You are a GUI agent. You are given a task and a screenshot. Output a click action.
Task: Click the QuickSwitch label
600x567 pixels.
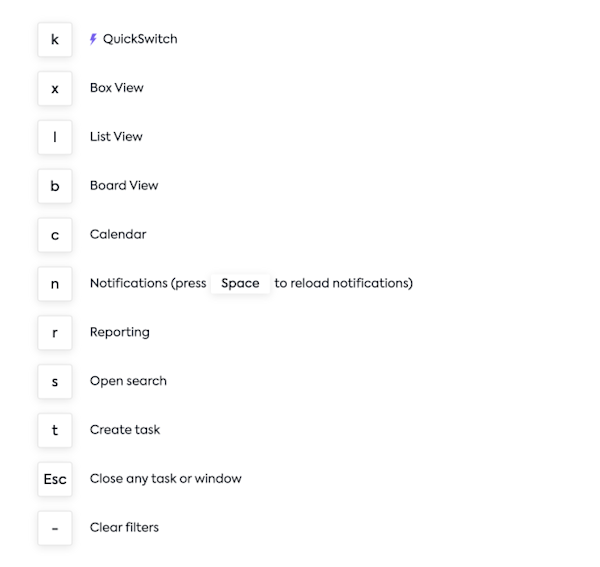(140, 39)
